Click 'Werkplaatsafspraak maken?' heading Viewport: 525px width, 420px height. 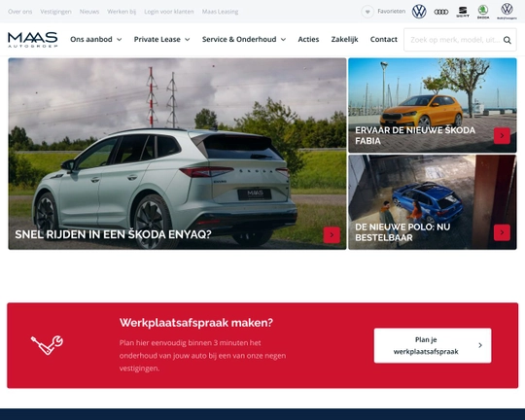196,323
